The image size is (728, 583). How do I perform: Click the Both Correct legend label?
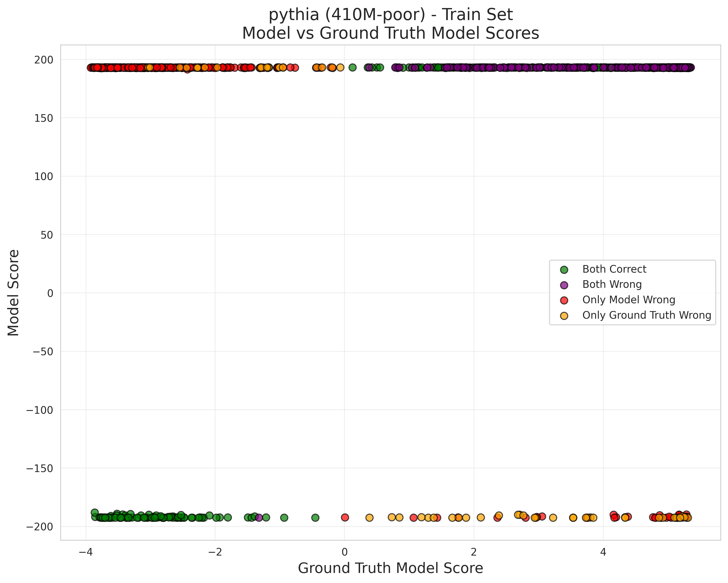614,269
